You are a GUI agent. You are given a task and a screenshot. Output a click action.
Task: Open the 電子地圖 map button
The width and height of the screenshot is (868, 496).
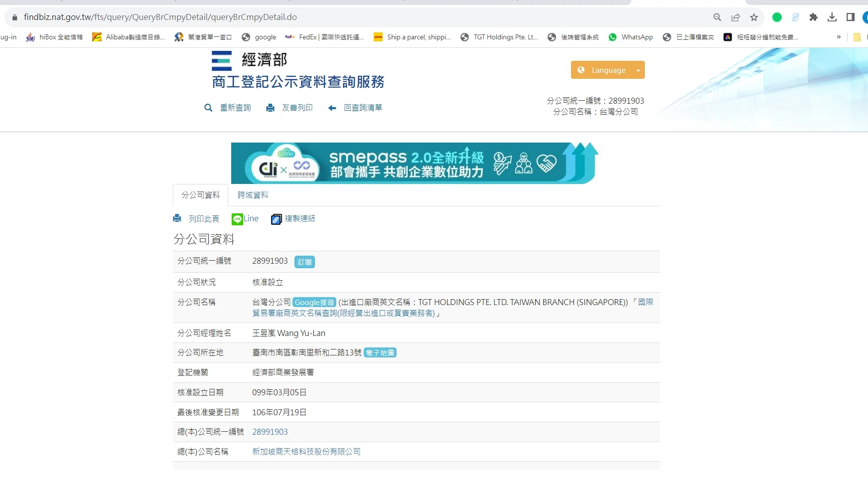point(380,353)
